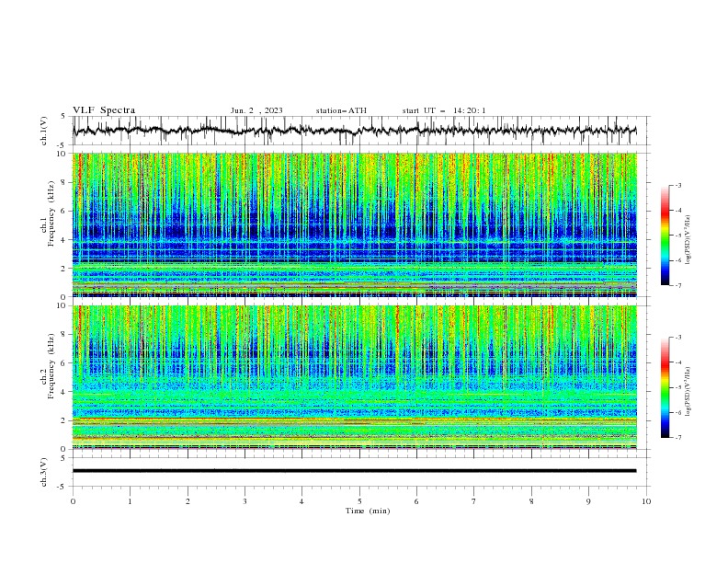
Task: Click the ch.2 spectrogram plot
Action: pos(354,377)
